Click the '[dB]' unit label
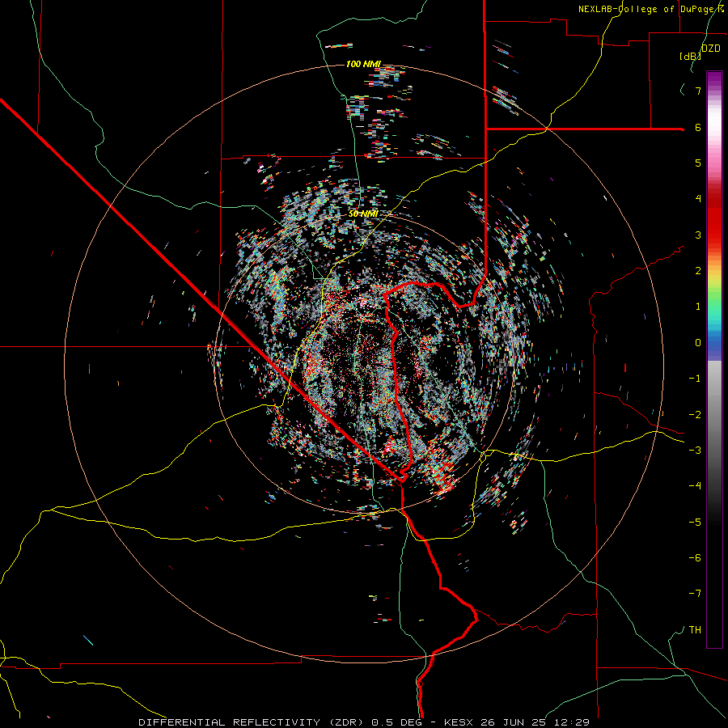 coord(691,56)
